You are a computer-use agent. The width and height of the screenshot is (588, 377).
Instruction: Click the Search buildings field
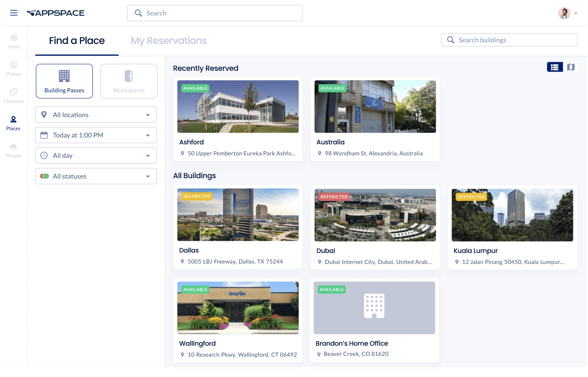(x=509, y=40)
